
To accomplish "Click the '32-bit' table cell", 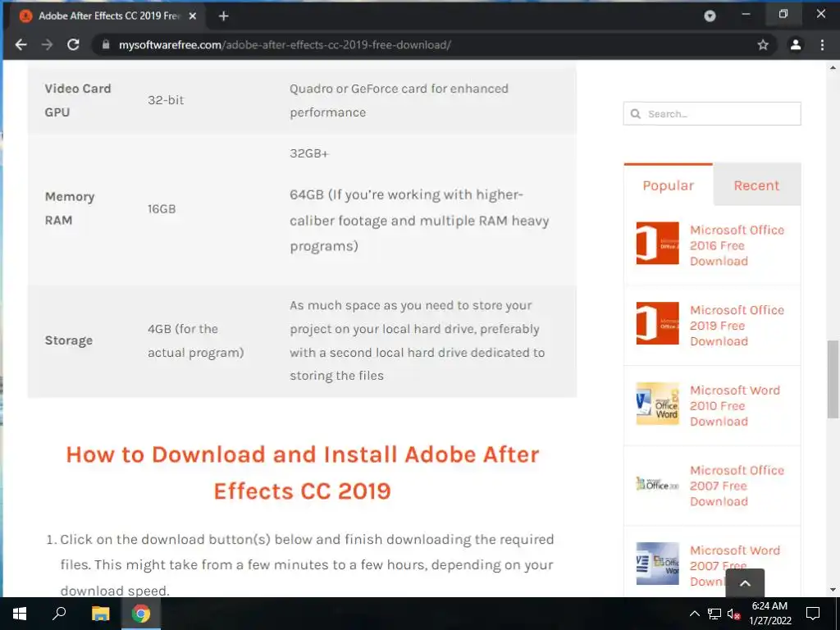I will coord(166,100).
